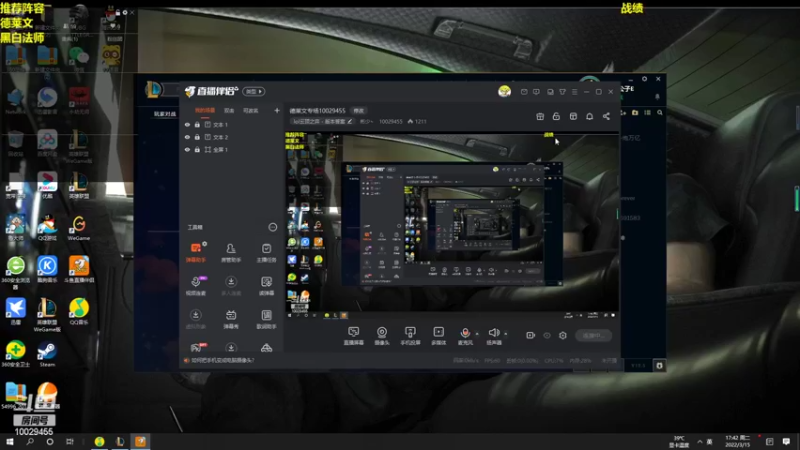Add a 摄像头 camera source
Image resolution: width=800 pixels, height=450 pixels.
[x=382, y=336]
